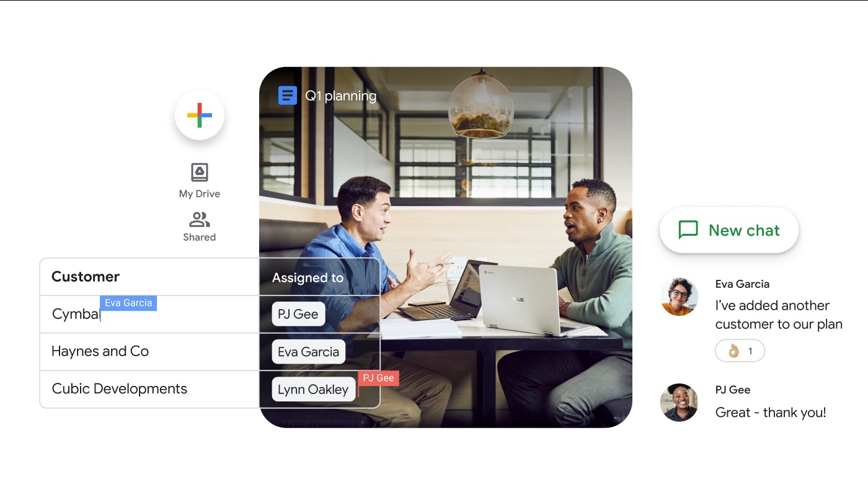Viewport: 868px width, 497px height.
Task: Select the Lynn Oakley assignee chip
Action: point(313,389)
